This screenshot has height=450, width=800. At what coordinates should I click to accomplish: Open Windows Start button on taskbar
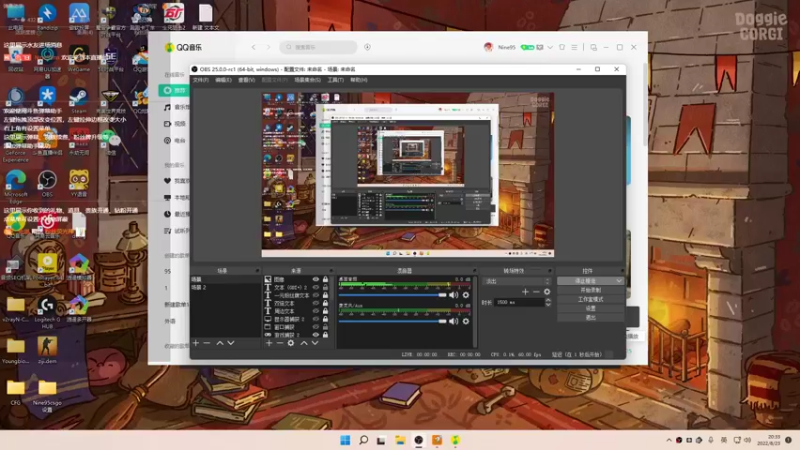(x=345, y=440)
